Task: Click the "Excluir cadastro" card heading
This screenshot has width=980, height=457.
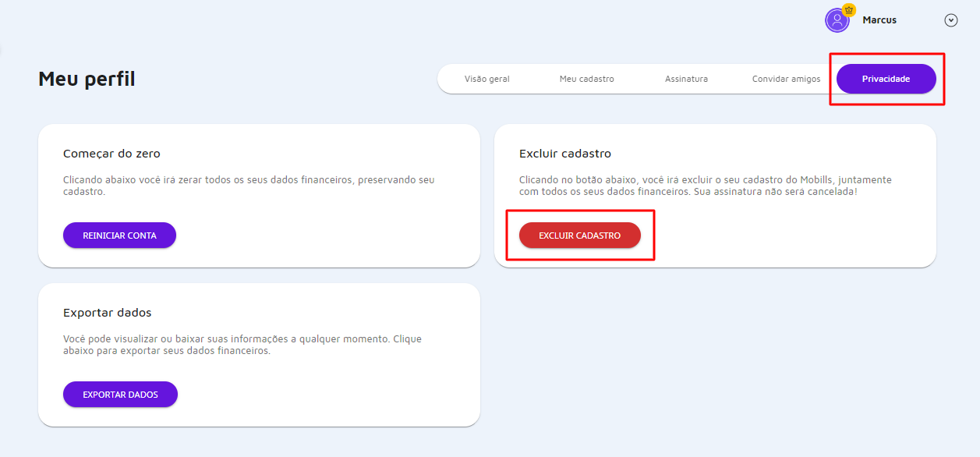Action: coord(564,153)
